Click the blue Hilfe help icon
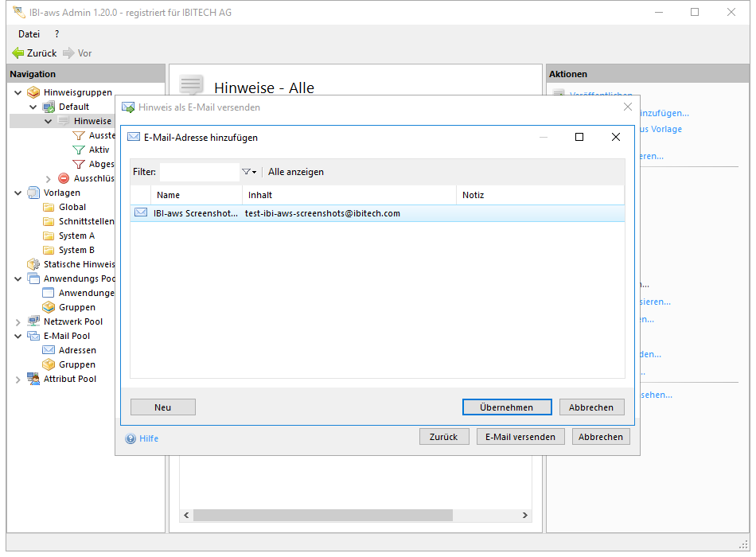The width and height of the screenshot is (756, 557). 131,438
